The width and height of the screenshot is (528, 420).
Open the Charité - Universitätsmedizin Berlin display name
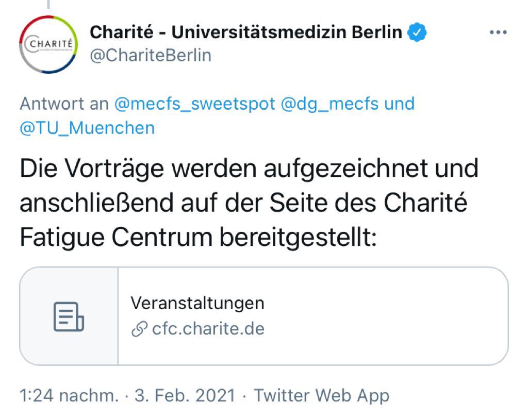point(245,32)
